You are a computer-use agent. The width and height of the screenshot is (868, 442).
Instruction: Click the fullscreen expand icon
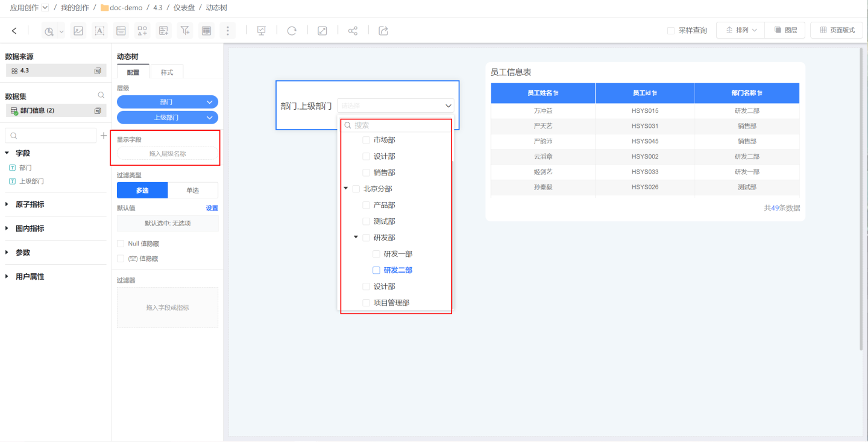pos(322,31)
